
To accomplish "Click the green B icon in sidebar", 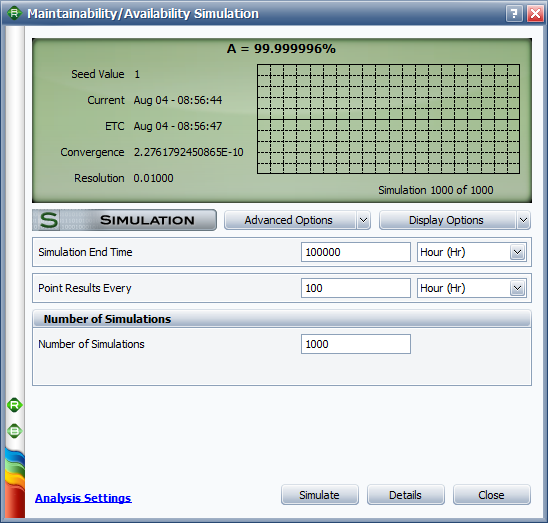I will [15, 431].
